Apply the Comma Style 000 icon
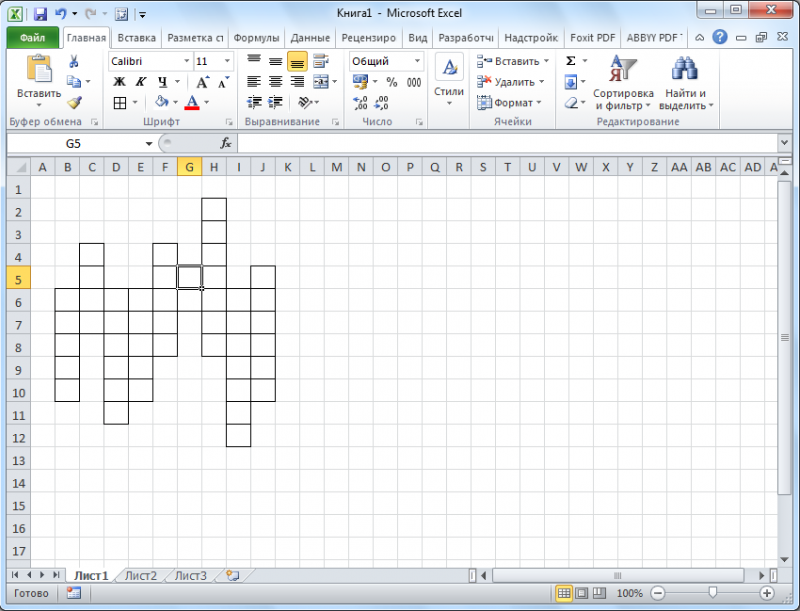The width and height of the screenshot is (800, 611). coord(414,82)
